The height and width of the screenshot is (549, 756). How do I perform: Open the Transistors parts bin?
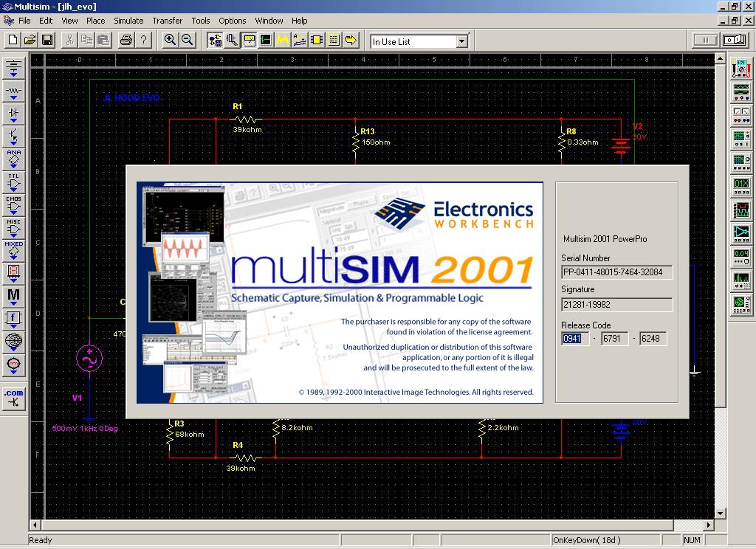[13, 137]
